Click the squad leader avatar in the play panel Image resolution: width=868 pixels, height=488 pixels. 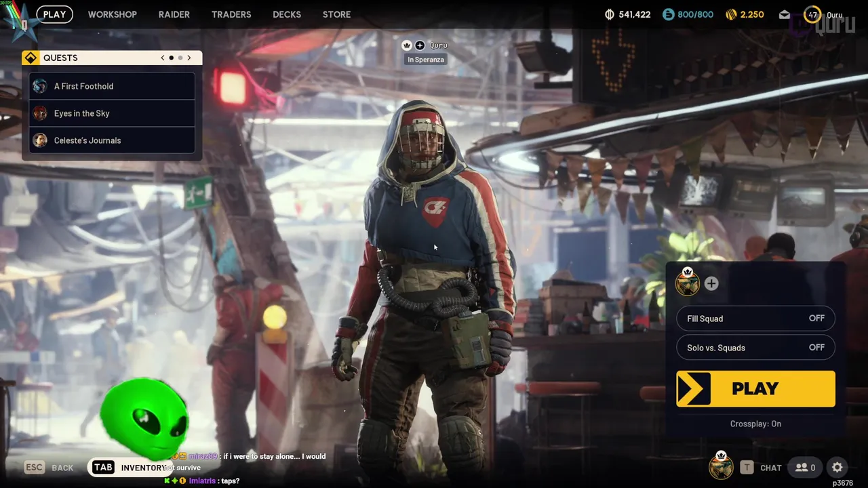688,282
